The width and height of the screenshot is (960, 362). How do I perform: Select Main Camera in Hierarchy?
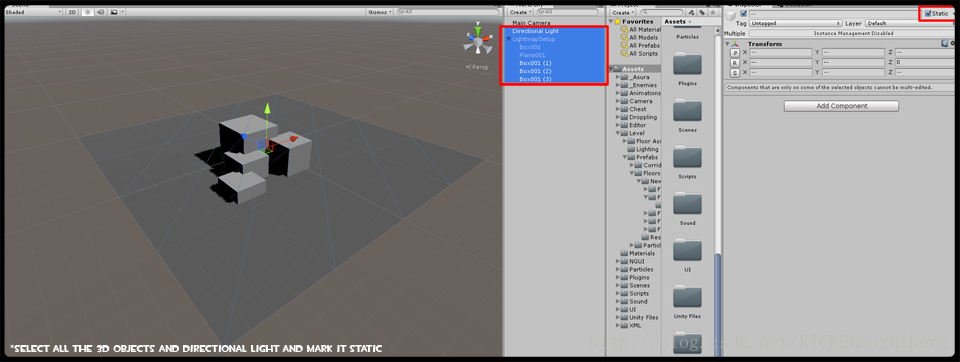tap(531, 23)
